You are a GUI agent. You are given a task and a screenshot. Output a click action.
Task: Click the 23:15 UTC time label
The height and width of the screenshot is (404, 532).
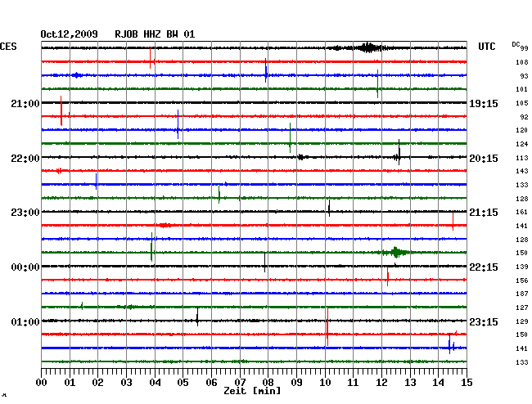pos(484,321)
